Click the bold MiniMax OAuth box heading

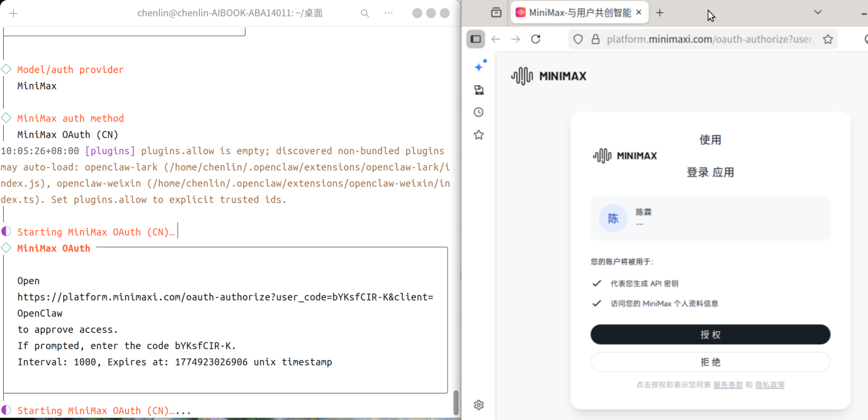(54, 248)
